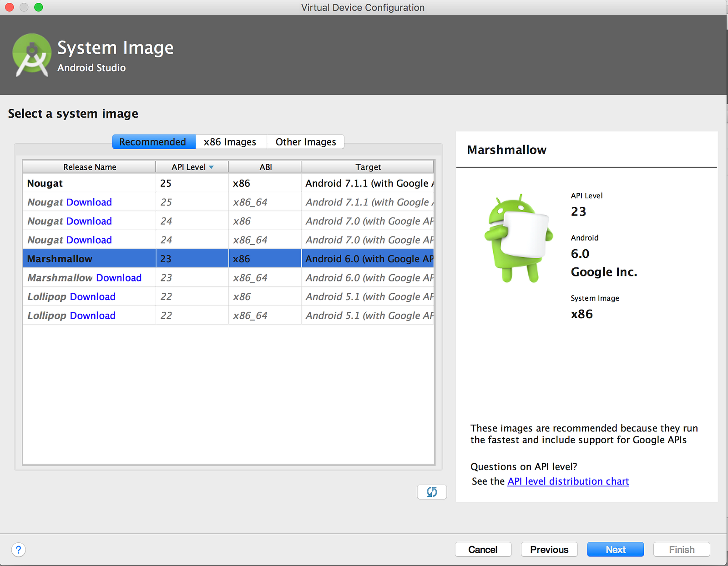Image resolution: width=728 pixels, height=566 pixels.
Task: Click the ABI column header
Action: pyautogui.click(x=265, y=167)
